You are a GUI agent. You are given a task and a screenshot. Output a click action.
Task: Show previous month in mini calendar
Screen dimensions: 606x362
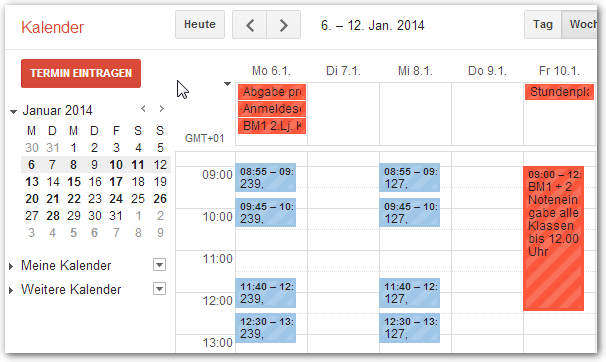click(x=143, y=109)
